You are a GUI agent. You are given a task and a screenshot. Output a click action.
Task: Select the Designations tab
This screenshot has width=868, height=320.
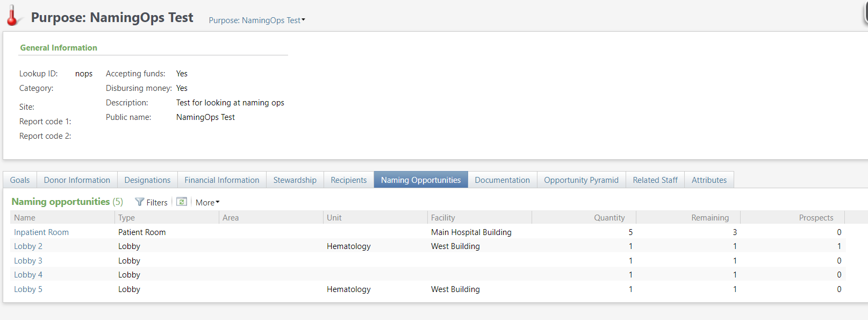coord(147,180)
